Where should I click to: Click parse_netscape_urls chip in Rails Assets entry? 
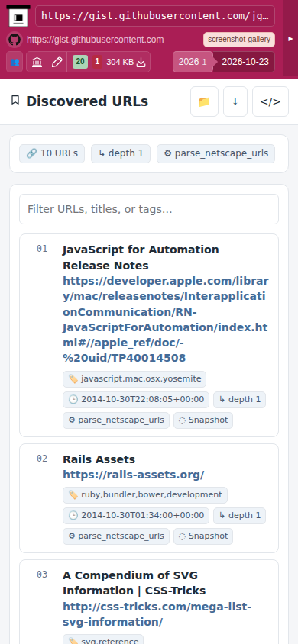coord(116,536)
